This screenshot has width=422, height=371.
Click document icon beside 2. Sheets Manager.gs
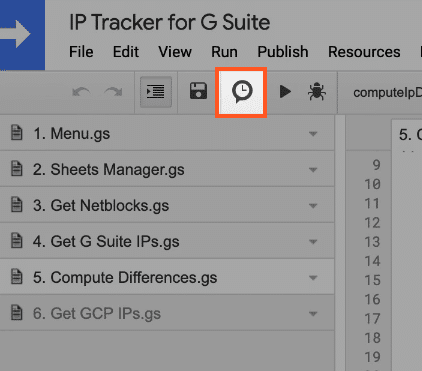[x=17, y=168]
